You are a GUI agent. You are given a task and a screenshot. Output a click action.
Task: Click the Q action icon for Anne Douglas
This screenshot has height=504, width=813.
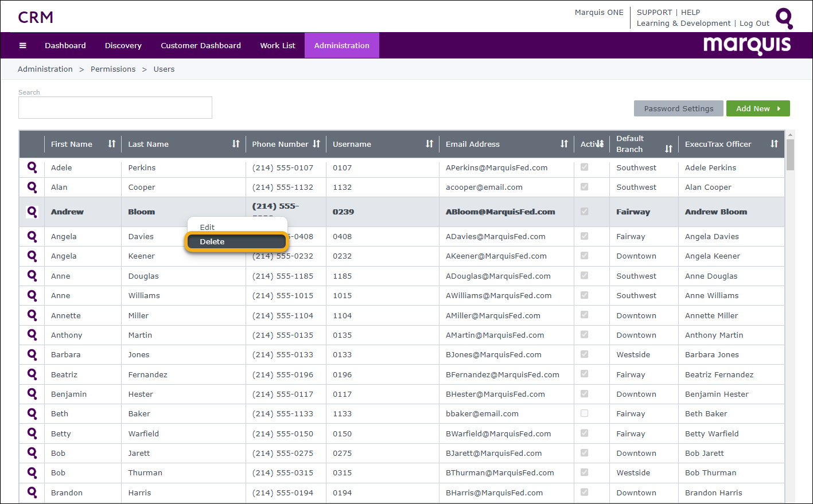(32, 276)
